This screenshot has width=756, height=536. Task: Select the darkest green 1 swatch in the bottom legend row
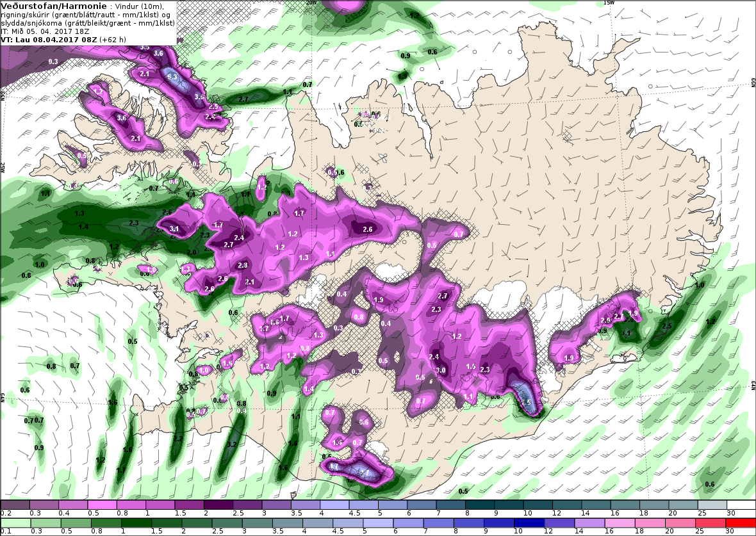tap(136, 523)
